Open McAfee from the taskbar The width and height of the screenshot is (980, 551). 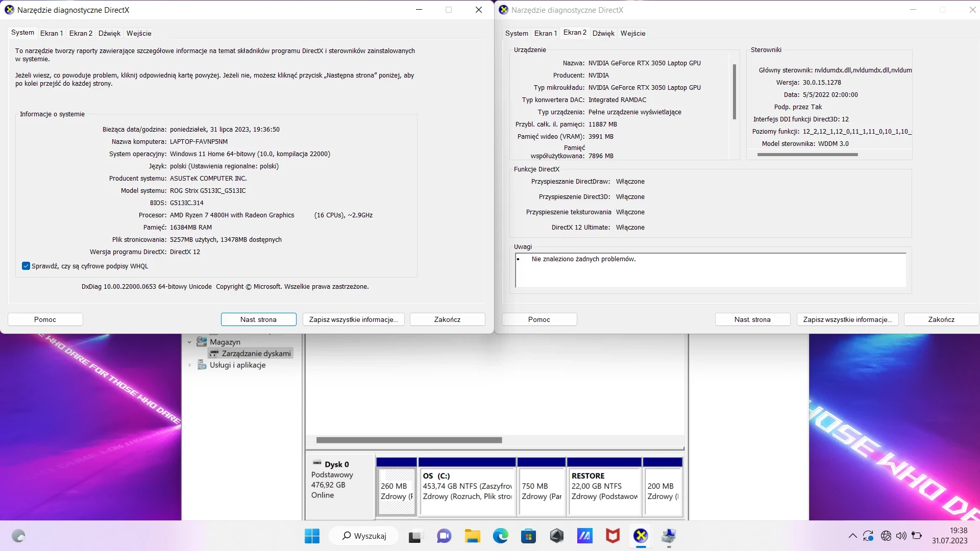[x=613, y=536]
